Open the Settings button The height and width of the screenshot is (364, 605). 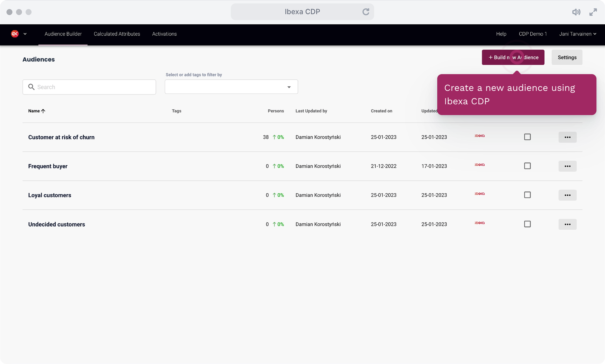pos(567,57)
